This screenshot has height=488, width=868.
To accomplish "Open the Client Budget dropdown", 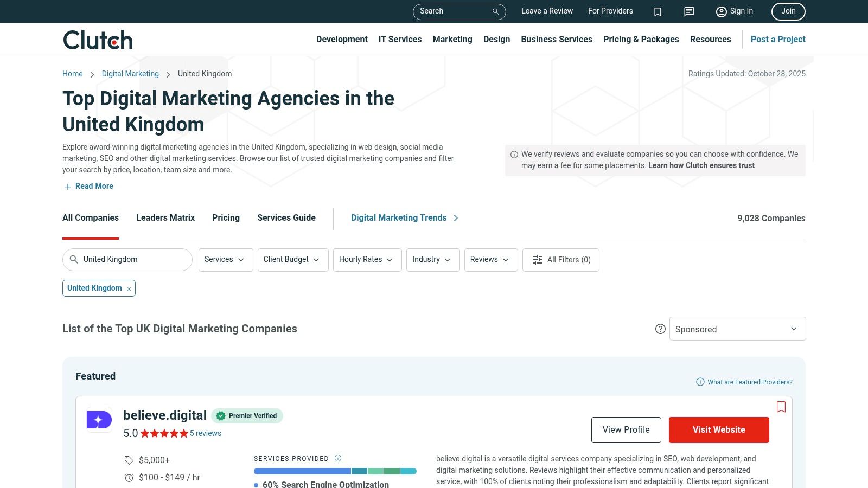I will click(x=292, y=260).
